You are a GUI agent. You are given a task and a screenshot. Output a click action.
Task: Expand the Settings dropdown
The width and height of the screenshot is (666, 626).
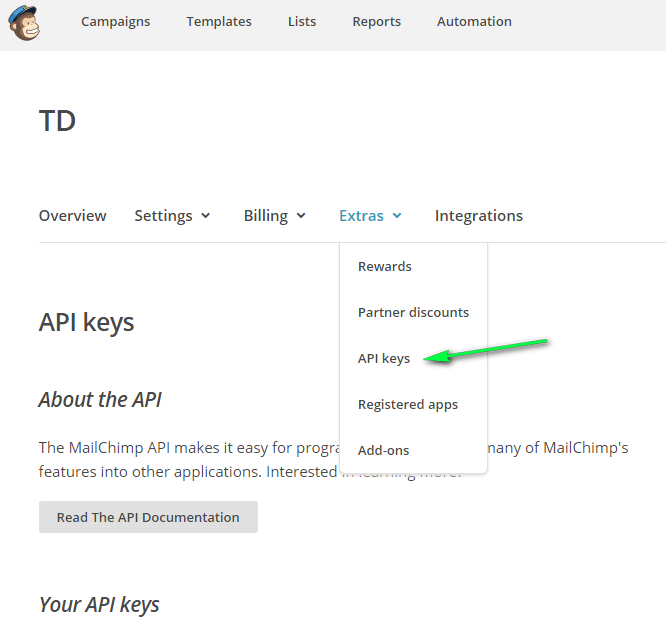tap(172, 216)
